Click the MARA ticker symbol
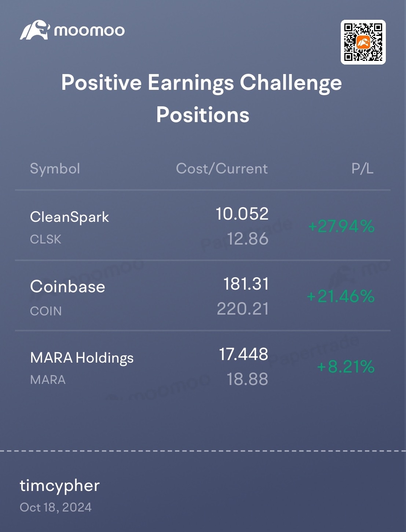 click(x=48, y=380)
